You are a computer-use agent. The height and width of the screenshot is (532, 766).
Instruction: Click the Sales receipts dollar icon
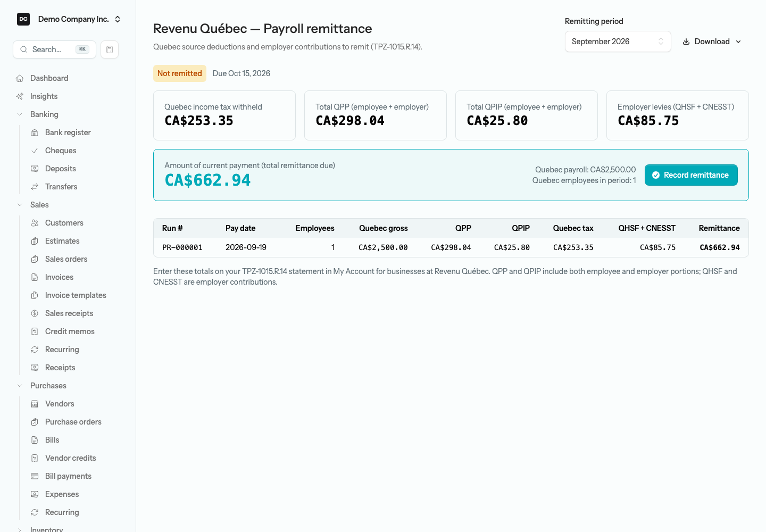35,313
